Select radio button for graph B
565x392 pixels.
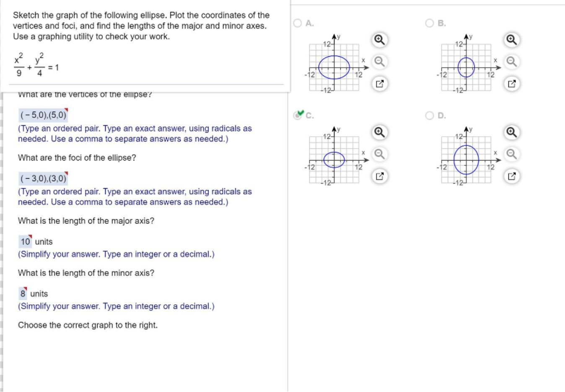pos(429,23)
